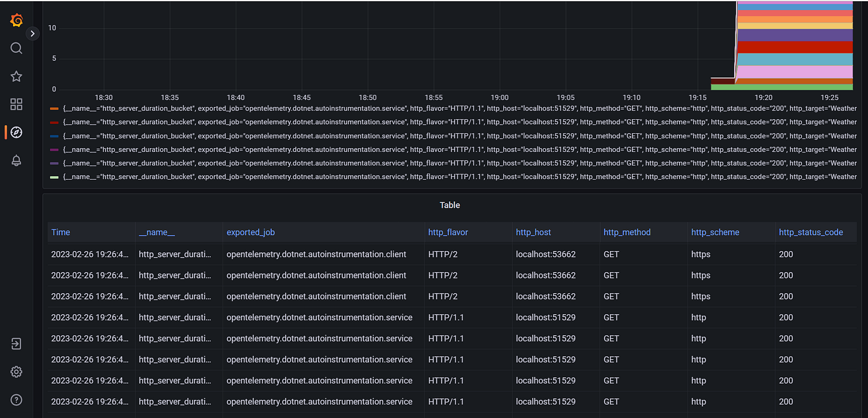Sort table by exported_job column header
The image size is (868, 418).
tap(250, 232)
